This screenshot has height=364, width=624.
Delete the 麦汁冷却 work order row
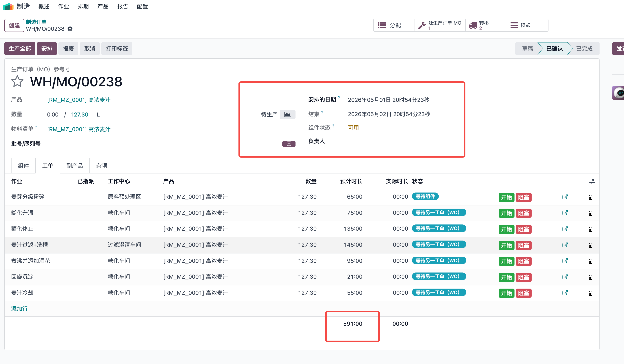tap(590, 293)
